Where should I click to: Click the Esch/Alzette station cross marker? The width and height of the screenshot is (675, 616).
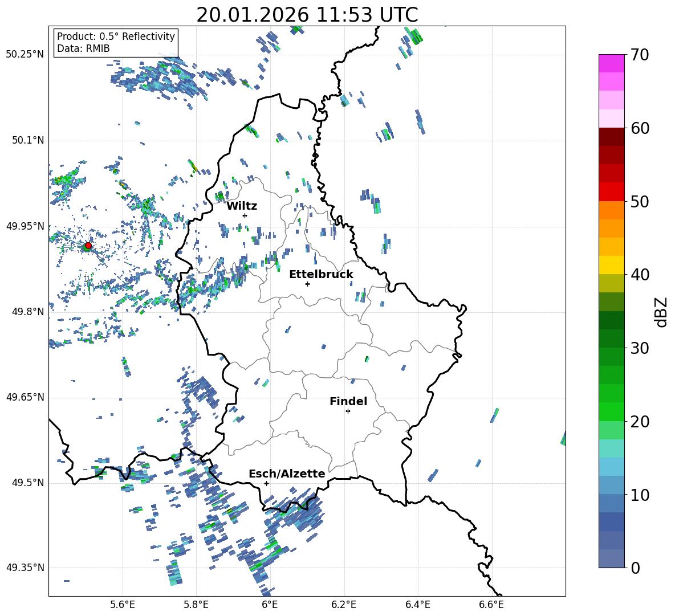pyautogui.click(x=266, y=483)
